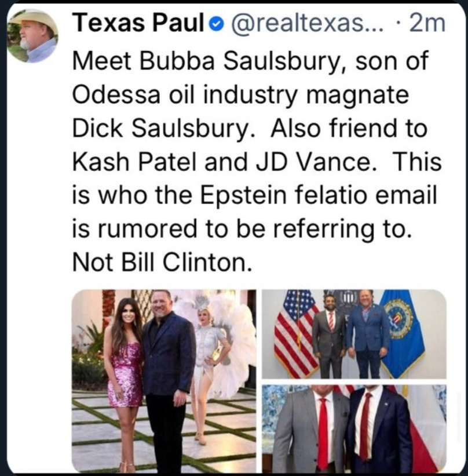Click the blue verified badge
This screenshot has width=468, height=476.
pyautogui.click(x=217, y=24)
